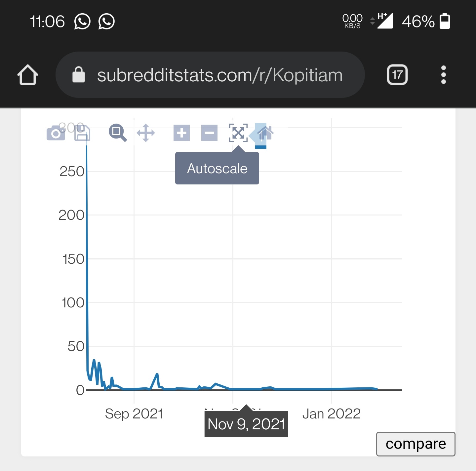This screenshot has width=476, height=471.
Task: Select the Pan move tool
Action: click(146, 133)
